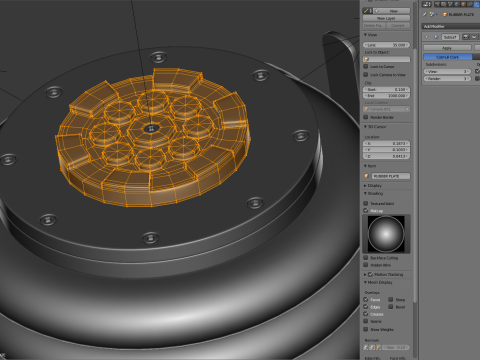
Task: Open the matcap sphere thumbnail
Action: click(x=386, y=234)
